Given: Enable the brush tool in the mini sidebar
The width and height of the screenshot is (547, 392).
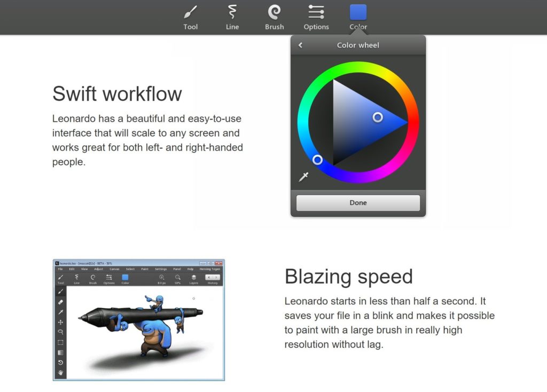Looking at the screenshot, I should (x=60, y=291).
